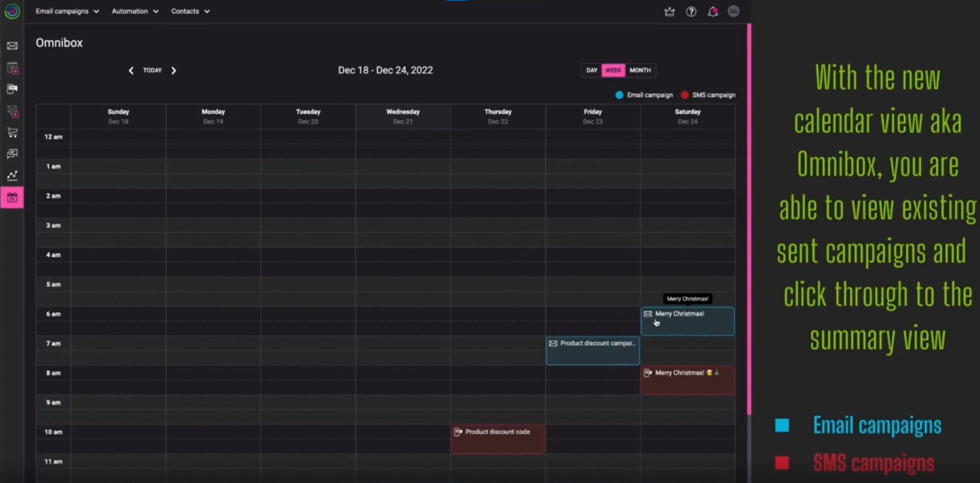
Task: Open the Product discount code SMS event
Action: tap(497, 439)
